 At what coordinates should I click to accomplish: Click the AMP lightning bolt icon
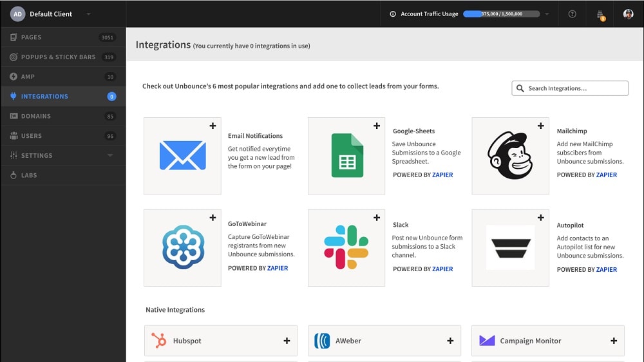[14, 77]
